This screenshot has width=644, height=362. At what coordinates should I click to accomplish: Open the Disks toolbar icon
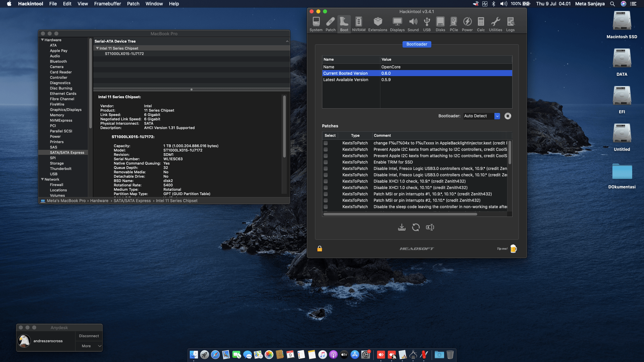440,24
